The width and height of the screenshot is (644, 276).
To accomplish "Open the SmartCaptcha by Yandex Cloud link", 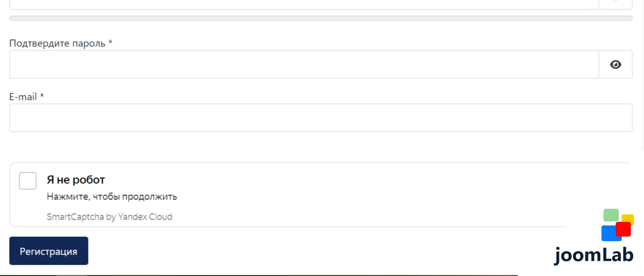I will (x=109, y=217).
